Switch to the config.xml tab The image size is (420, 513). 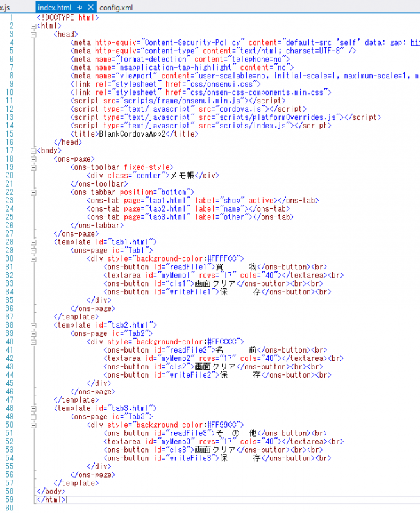tap(116, 7)
